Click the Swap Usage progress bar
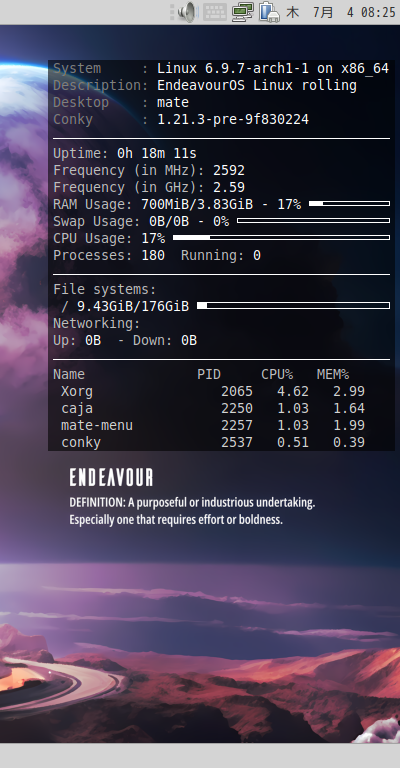 313,220
